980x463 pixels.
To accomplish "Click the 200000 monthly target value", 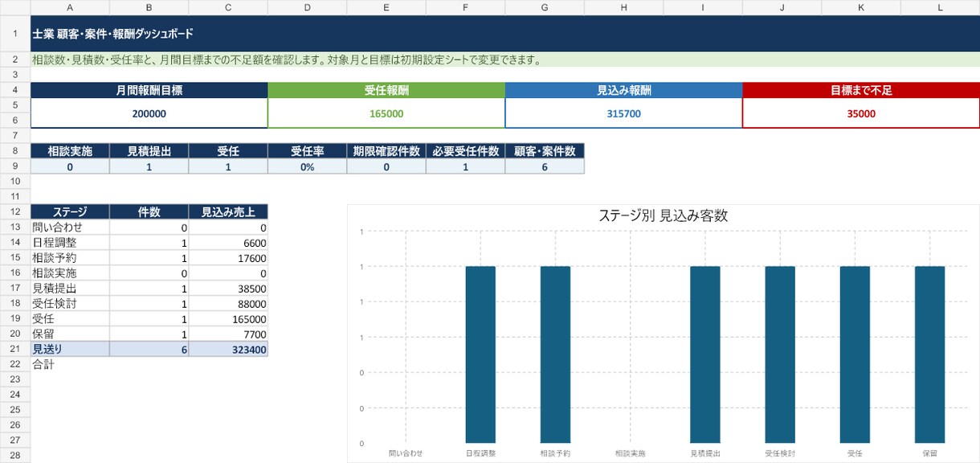I will [x=149, y=113].
